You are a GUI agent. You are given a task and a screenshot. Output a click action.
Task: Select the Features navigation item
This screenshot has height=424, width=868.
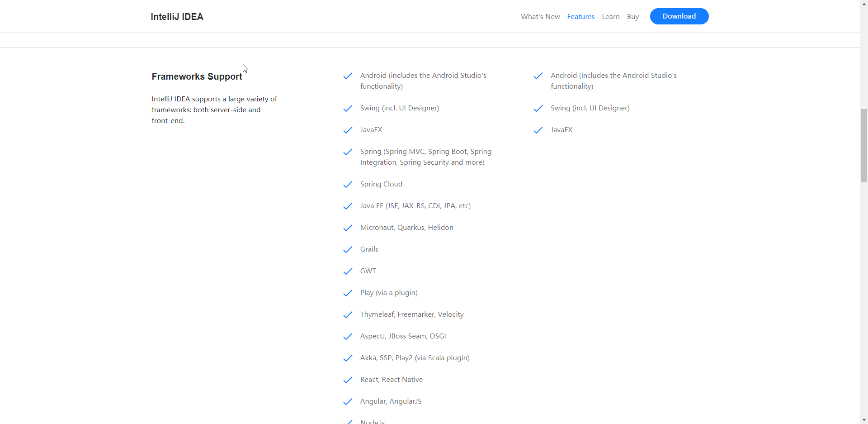point(580,17)
